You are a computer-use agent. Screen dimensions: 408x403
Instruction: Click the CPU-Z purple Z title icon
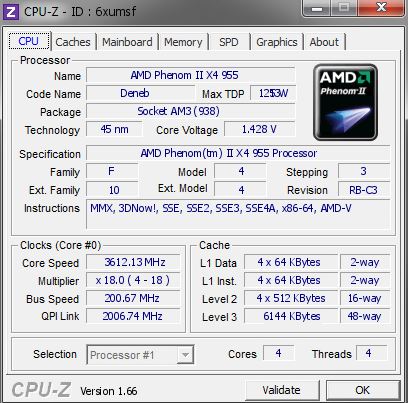11,12
